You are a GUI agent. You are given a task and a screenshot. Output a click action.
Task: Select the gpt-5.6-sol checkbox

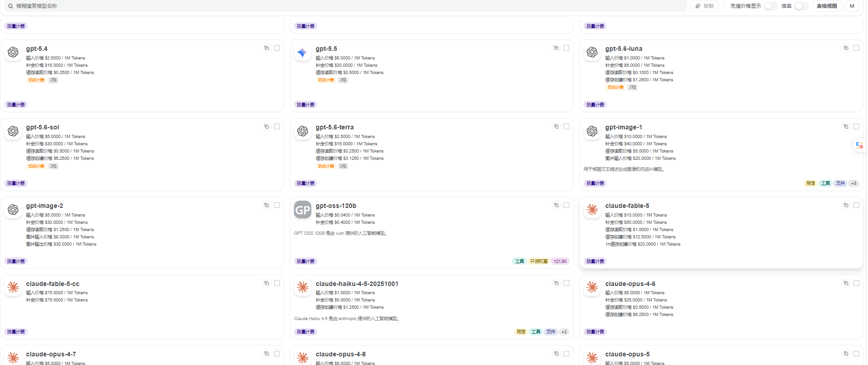pyautogui.click(x=277, y=127)
